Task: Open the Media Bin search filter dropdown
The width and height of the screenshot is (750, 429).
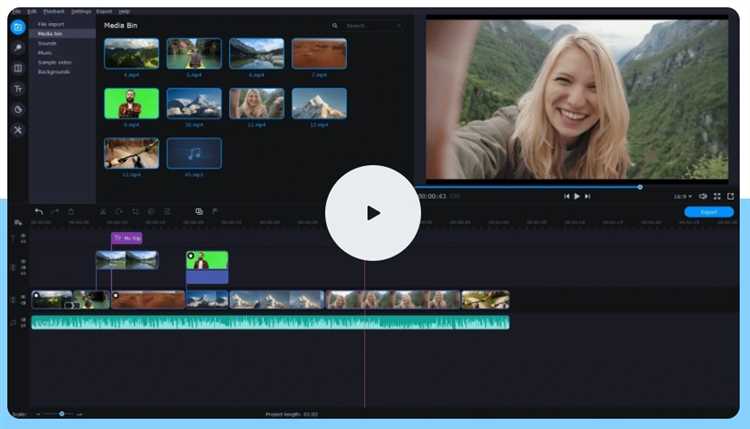Action: (336, 25)
